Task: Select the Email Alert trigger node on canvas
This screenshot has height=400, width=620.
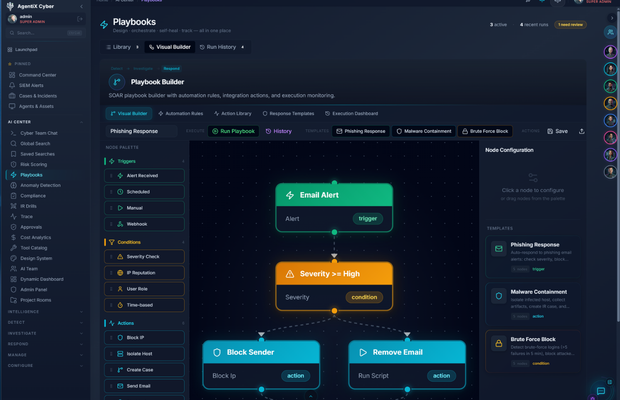Action: point(334,208)
